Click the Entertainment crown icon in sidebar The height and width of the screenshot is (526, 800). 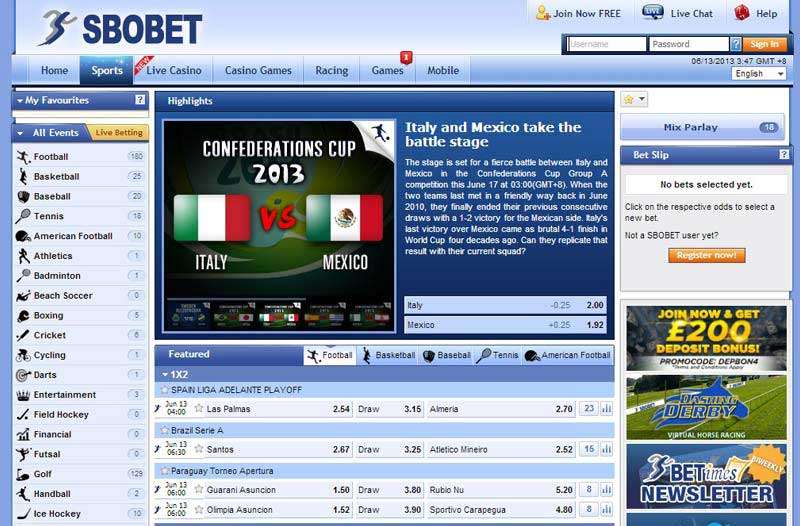click(x=23, y=395)
